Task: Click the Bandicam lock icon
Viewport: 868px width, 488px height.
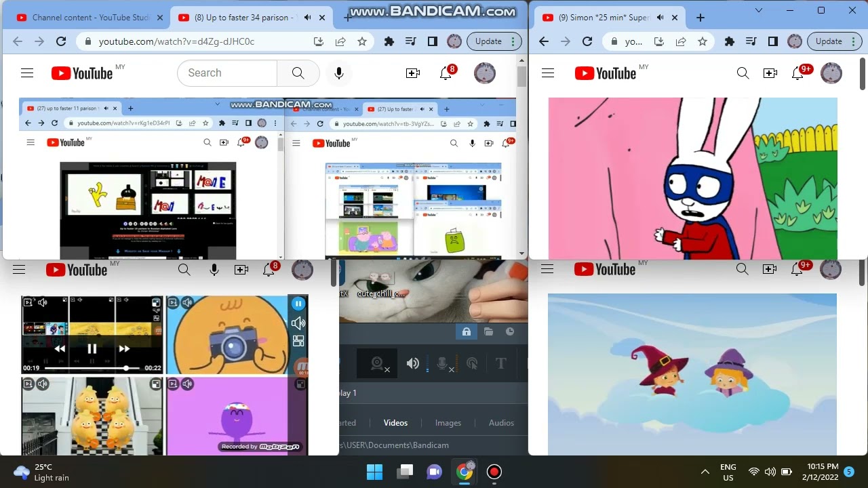Action: (467, 331)
